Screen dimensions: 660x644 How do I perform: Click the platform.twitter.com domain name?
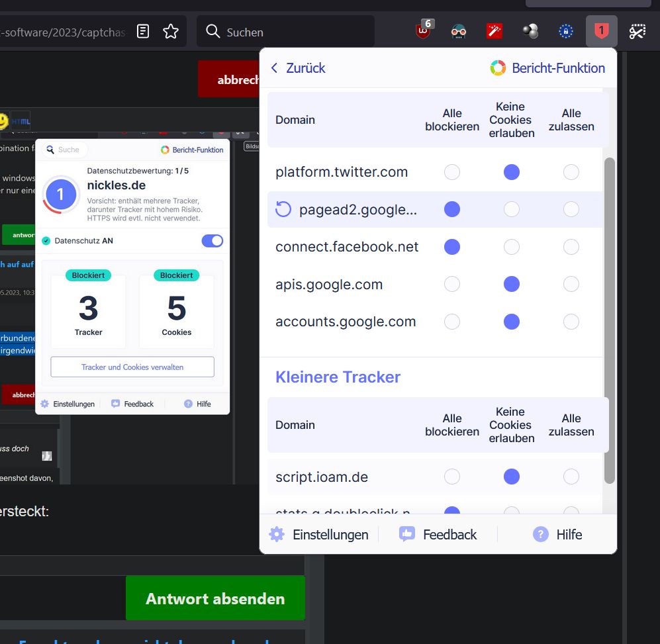(x=342, y=172)
